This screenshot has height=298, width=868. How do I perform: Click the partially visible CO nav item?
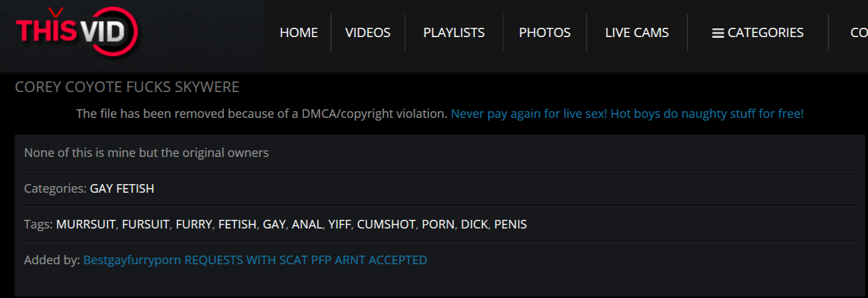859,32
